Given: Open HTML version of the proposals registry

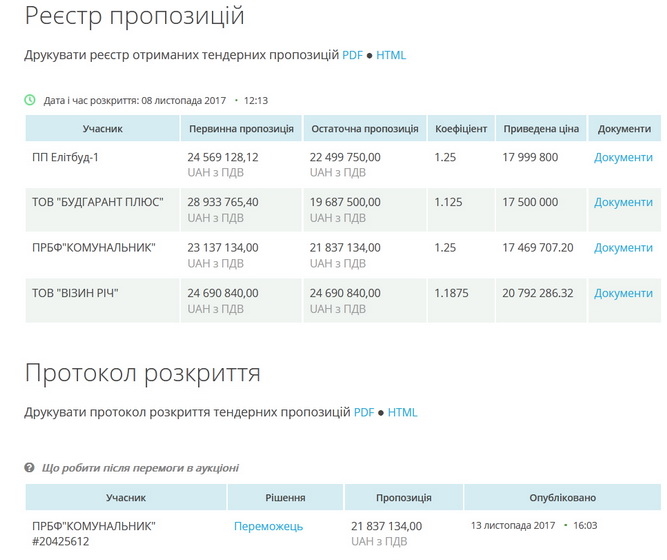Looking at the screenshot, I should (391, 55).
